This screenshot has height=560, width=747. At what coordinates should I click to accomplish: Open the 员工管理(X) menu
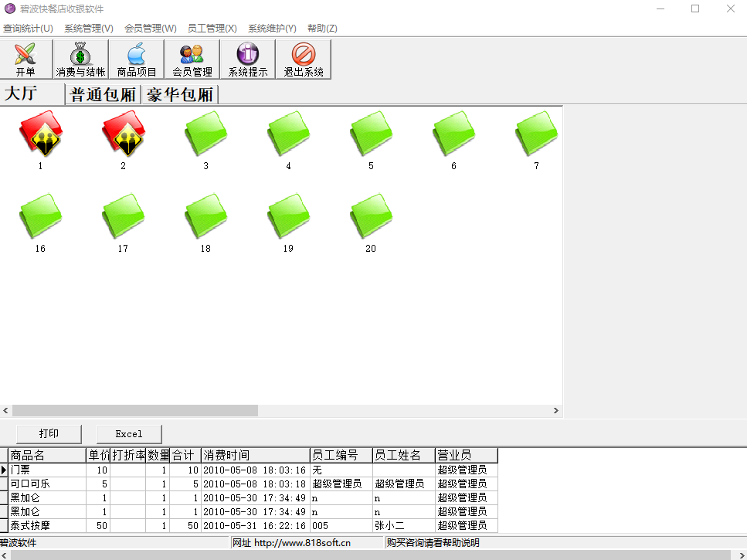(x=212, y=29)
